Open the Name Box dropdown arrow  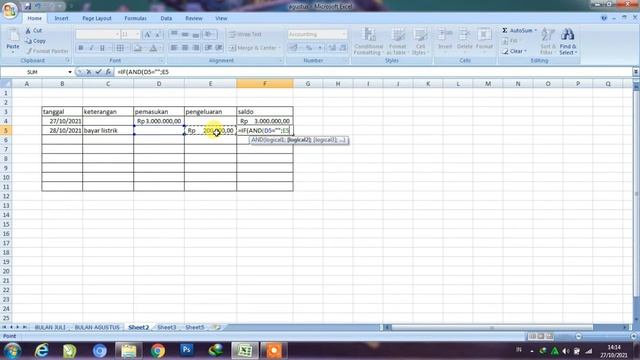(x=70, y=72)
